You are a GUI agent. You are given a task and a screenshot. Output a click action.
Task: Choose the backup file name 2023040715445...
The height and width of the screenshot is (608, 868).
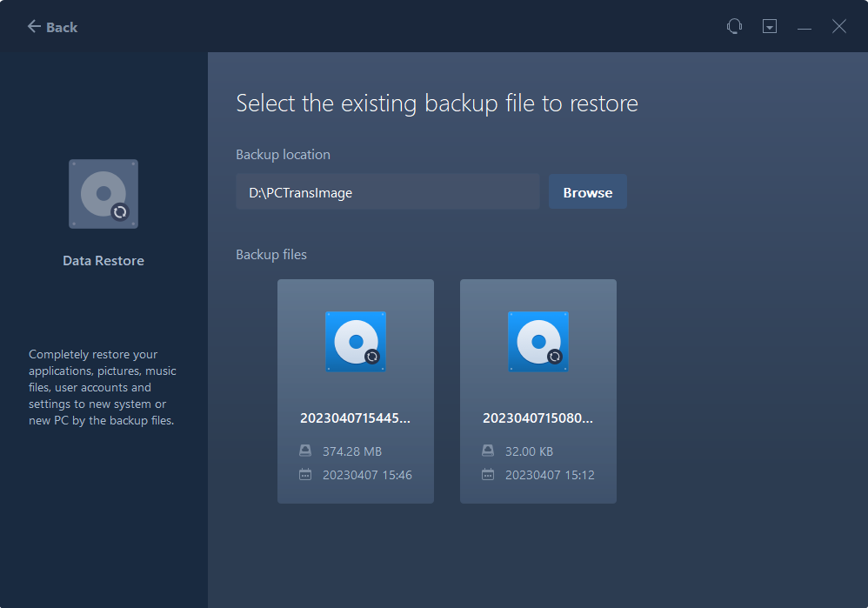coord(355,418)
